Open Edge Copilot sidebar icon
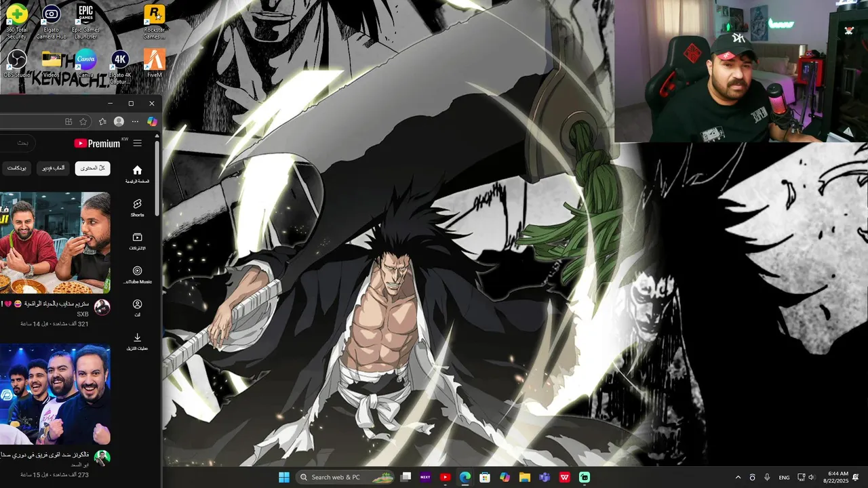The height and width of the screenshot is (488, 868). [152, 121]
